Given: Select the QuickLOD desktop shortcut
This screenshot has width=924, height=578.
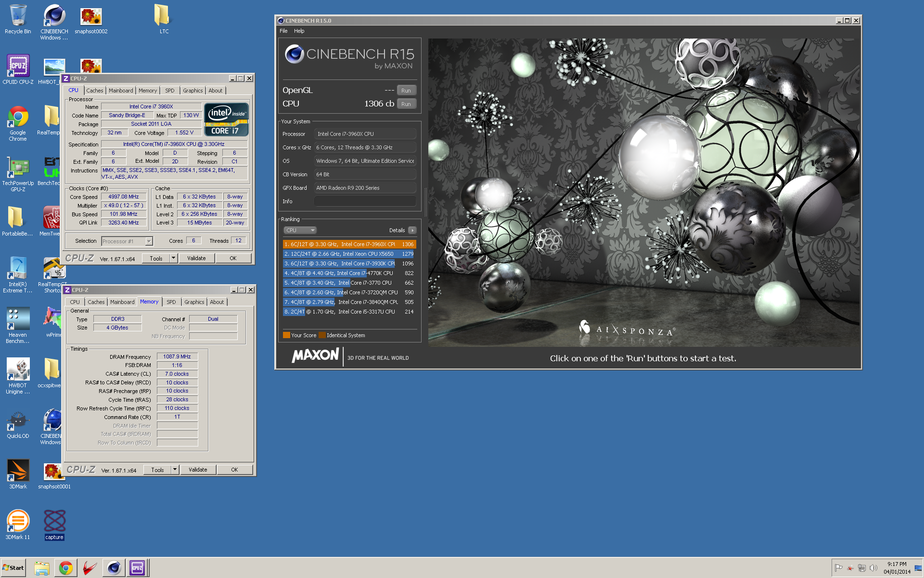Looking at the screenshot, I should point(18,425).
